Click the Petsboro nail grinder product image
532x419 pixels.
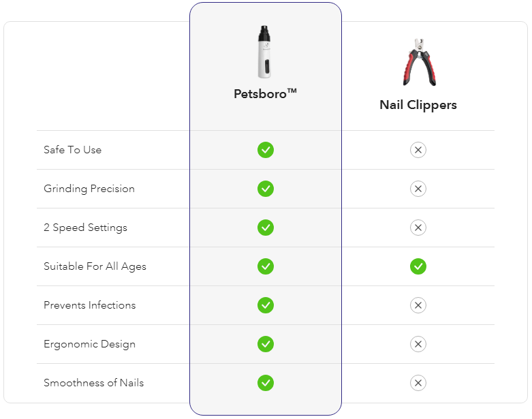[x=265, y=52]
